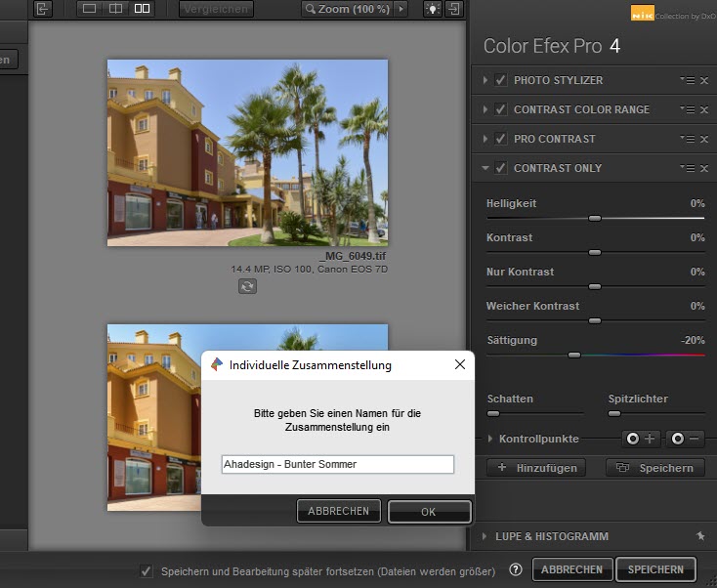Image resolution: width=717 pixels, height=588 pixels.
Task: Add a negative control point
Action: coord(685,439)
